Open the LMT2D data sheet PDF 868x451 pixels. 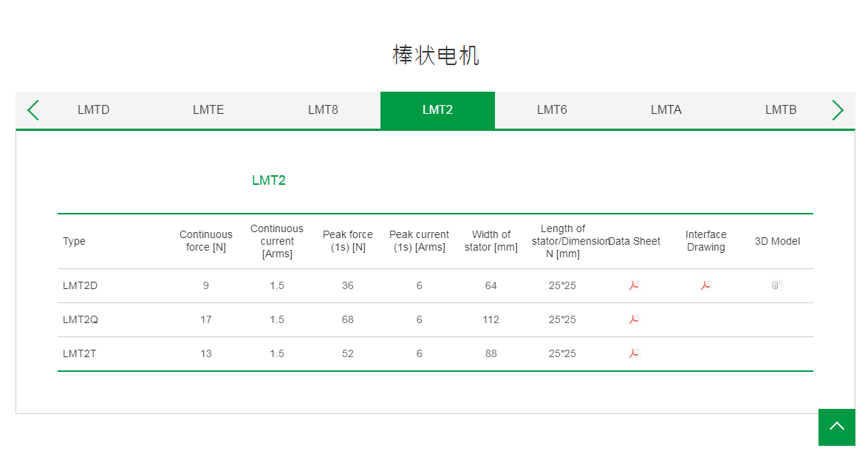tap(633, 285)
